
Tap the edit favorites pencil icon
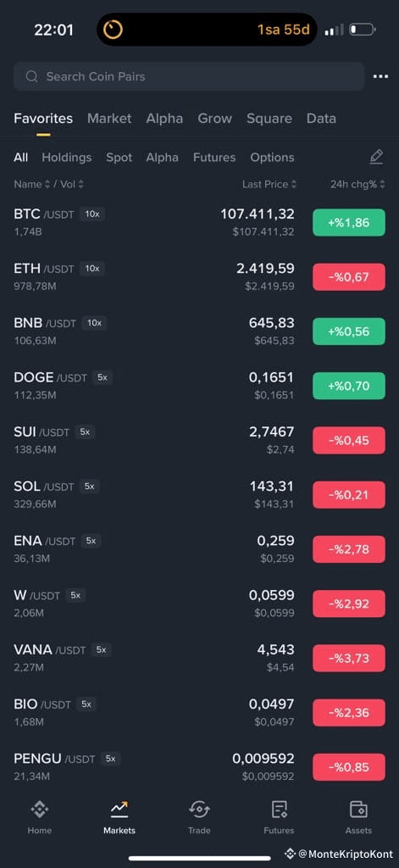376,157
